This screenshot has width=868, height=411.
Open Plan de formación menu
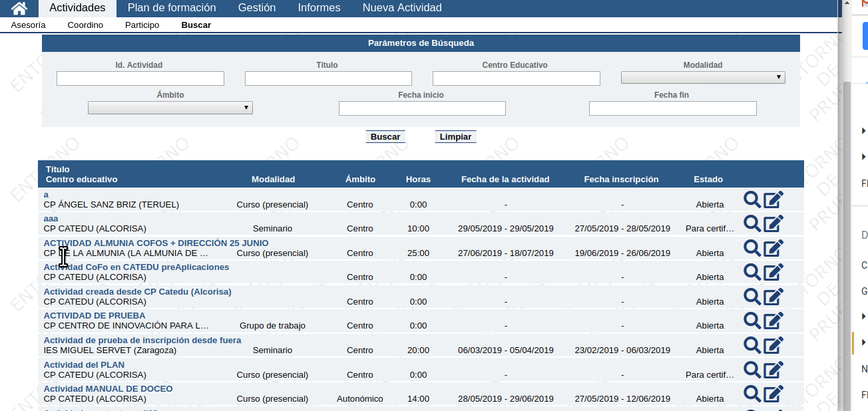tap(172, 8)
